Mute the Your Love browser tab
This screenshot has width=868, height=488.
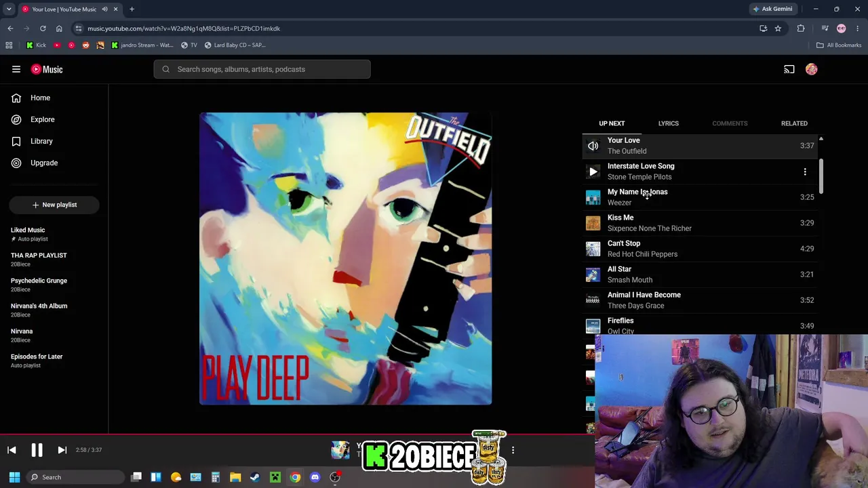click(104, 9)
